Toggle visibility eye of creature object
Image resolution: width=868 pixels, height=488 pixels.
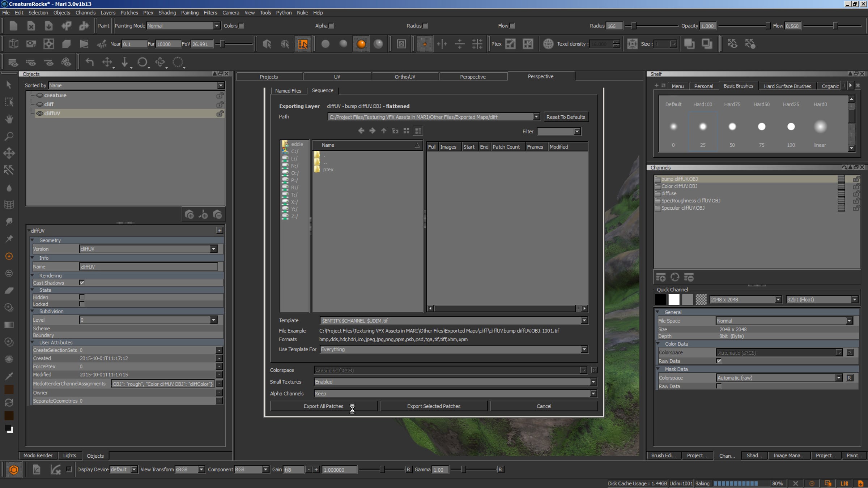40,95
